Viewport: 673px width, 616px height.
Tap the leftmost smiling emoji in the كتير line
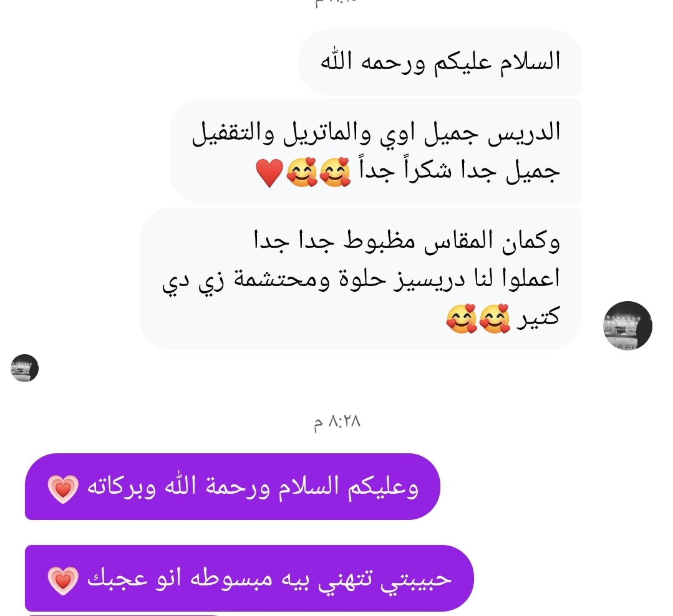[462, 319]
